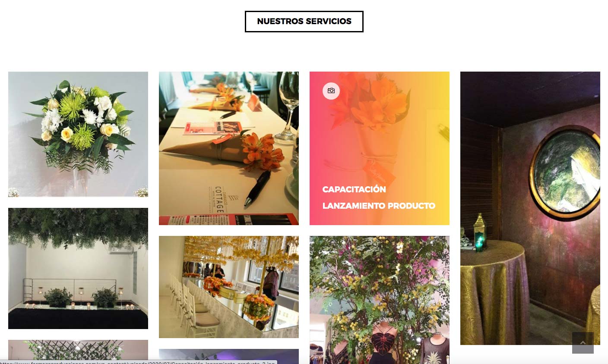This screenshot has height=364, width=608.
Task: Click the scroll-to-top arrow button
Action: pos(583,343)
